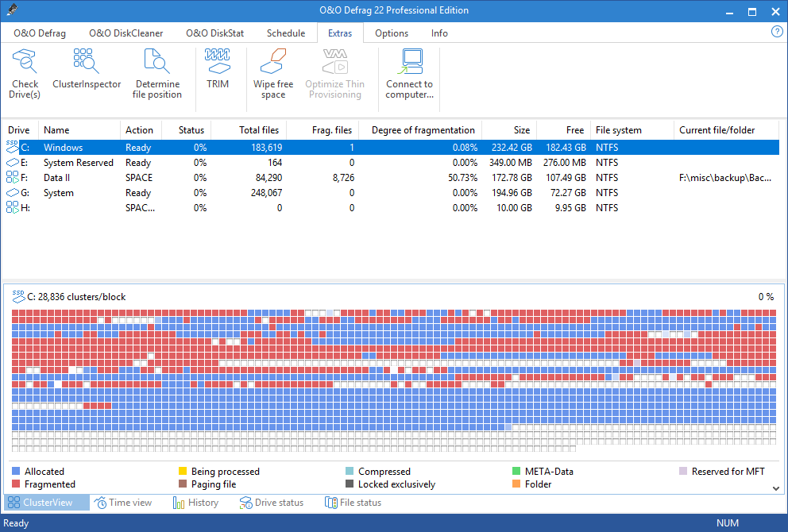
Task: Sort by Size column header
Action: (x=509, y=130)
